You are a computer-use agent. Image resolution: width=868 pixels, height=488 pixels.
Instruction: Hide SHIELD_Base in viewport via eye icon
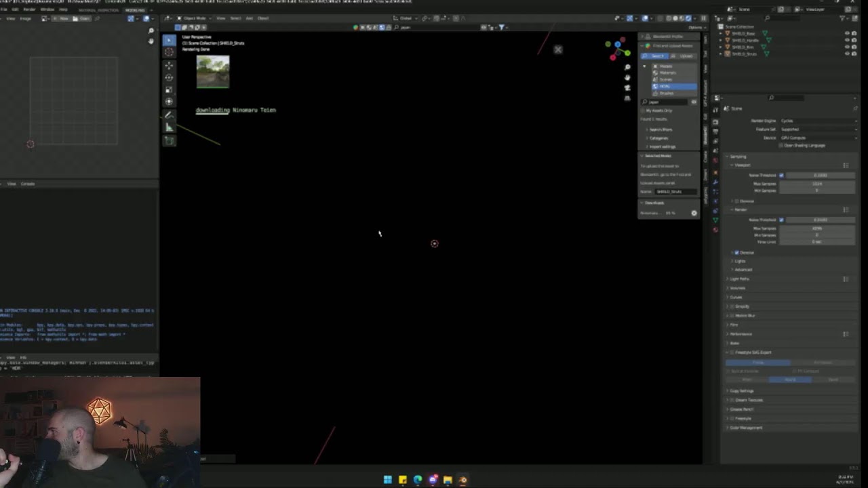point(846,33)
